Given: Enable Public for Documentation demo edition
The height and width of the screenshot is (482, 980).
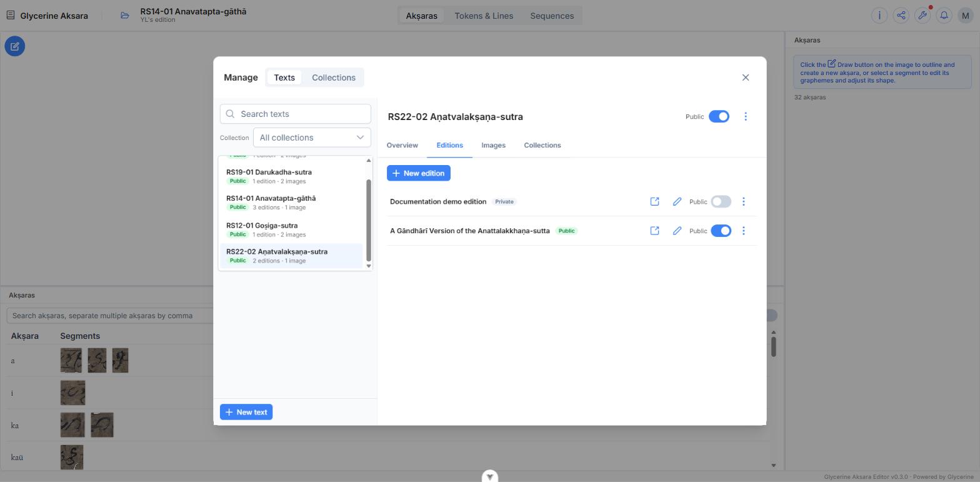Looking at the screenshot, I should click(721, 202).
